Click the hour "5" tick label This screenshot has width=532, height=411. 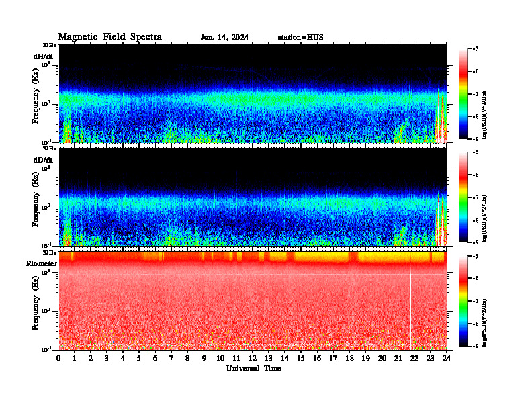[x=139, y=359]
